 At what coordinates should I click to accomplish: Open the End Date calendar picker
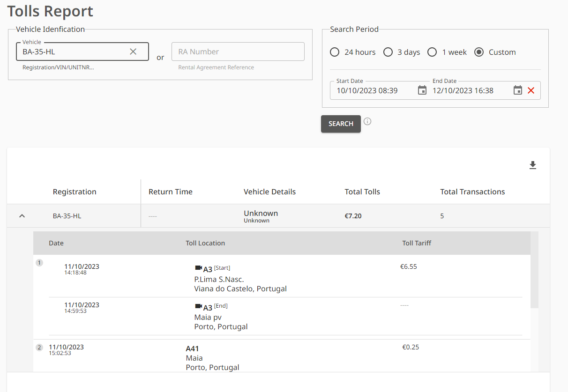[x=517, y=90]
